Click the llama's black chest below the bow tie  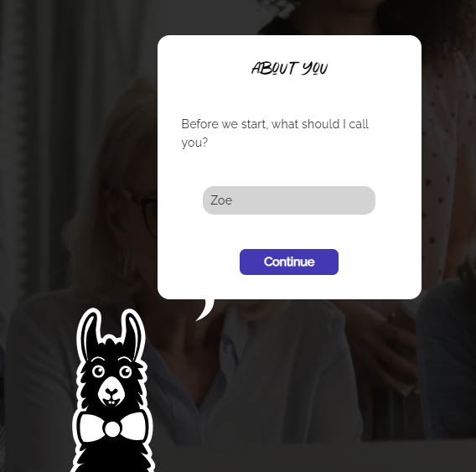pos(112,457)
